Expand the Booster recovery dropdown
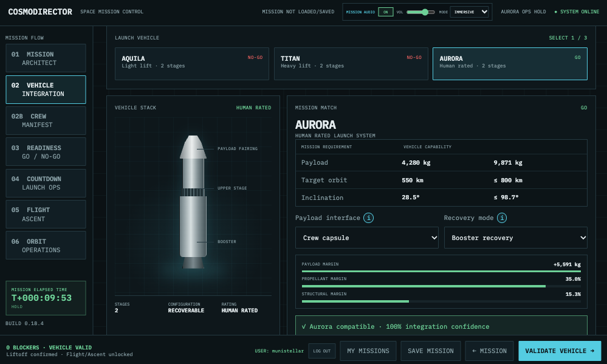607x364 pixels. click(516, 238)
